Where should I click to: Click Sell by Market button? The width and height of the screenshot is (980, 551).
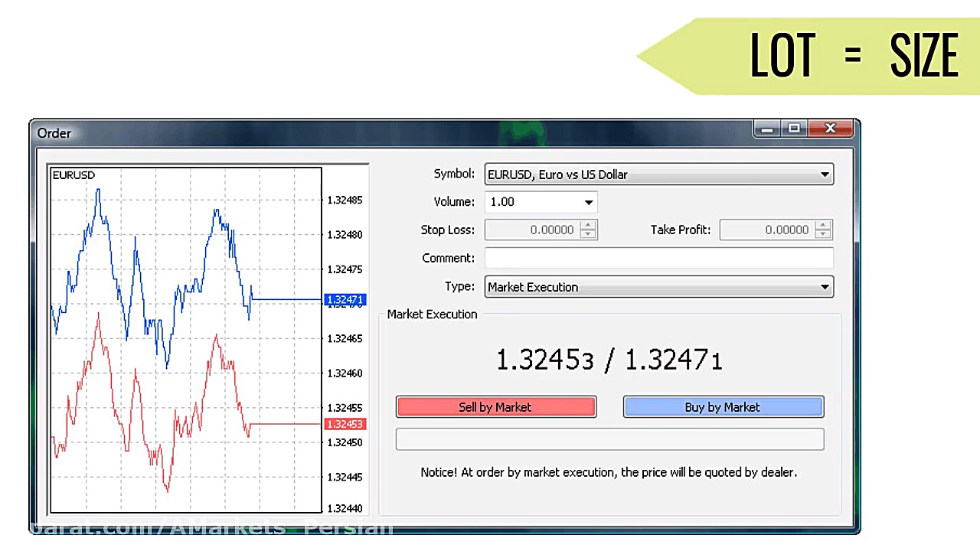[495, 407]
